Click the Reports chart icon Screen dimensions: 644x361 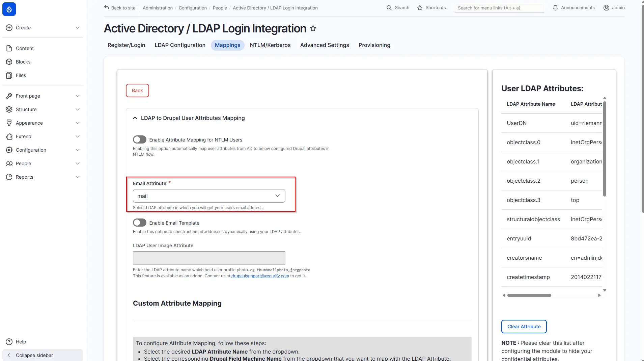[9, 177]
